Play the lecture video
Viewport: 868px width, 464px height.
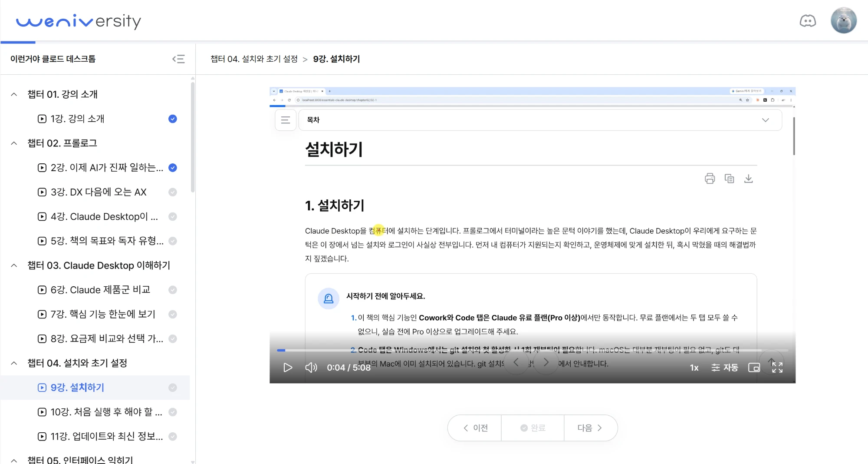(287, 368)
